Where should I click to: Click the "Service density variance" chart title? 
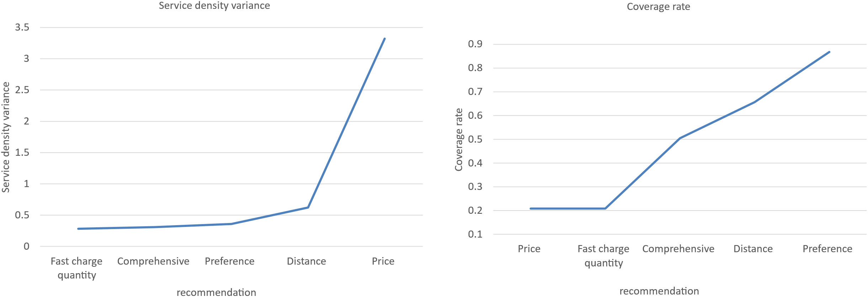click(x=214, y=6)
